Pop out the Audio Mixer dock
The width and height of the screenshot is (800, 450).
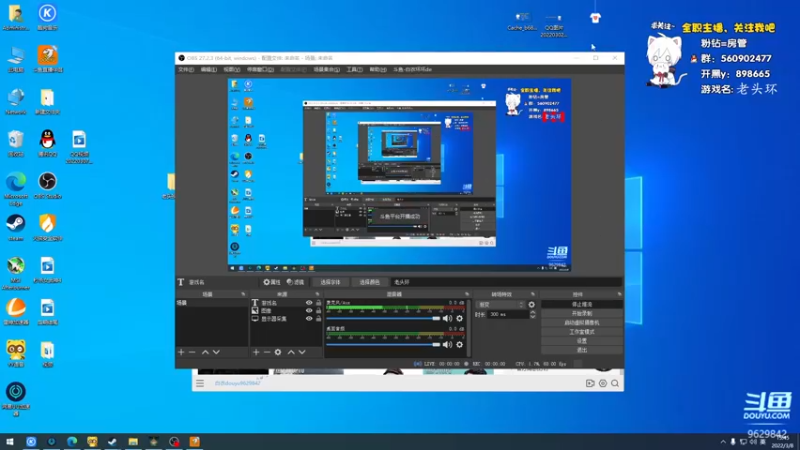tap(467, 294)
